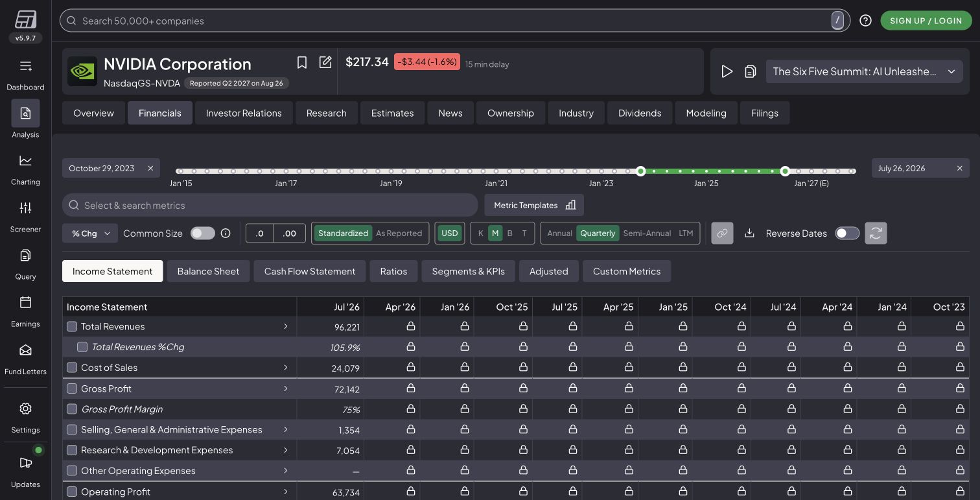Screen dimensions: 980x500
Task: Click the right green handle on the date range slider
Action: (x=785, y=171)
